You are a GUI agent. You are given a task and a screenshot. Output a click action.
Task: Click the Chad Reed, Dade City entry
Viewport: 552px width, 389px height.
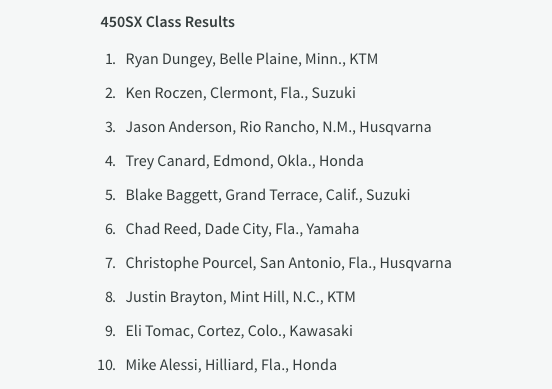pos(242,229)
